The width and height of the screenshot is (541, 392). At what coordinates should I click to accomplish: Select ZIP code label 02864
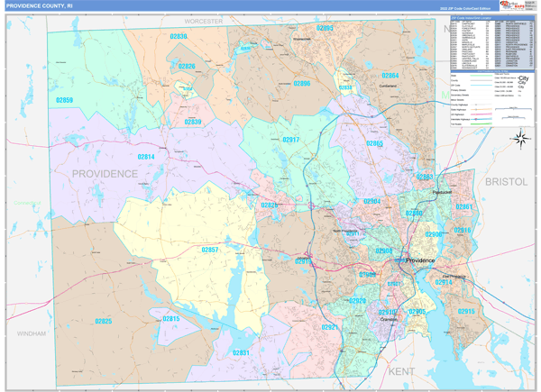[x=390, y=76]
